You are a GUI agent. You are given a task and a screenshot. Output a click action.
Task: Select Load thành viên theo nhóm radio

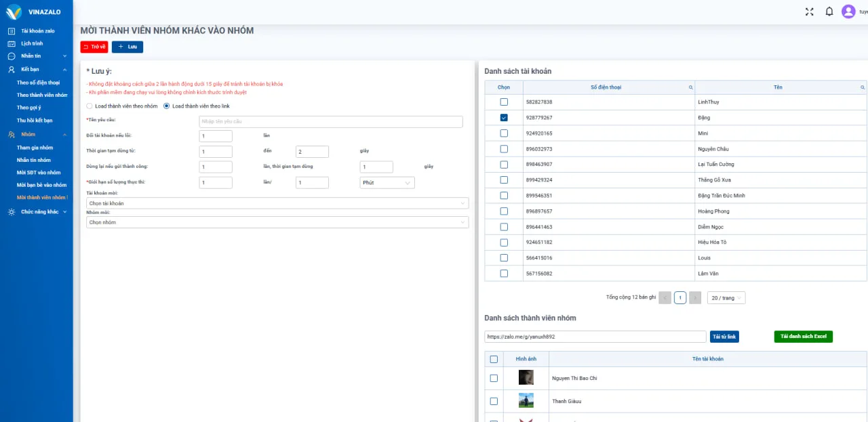coord(90,106)
